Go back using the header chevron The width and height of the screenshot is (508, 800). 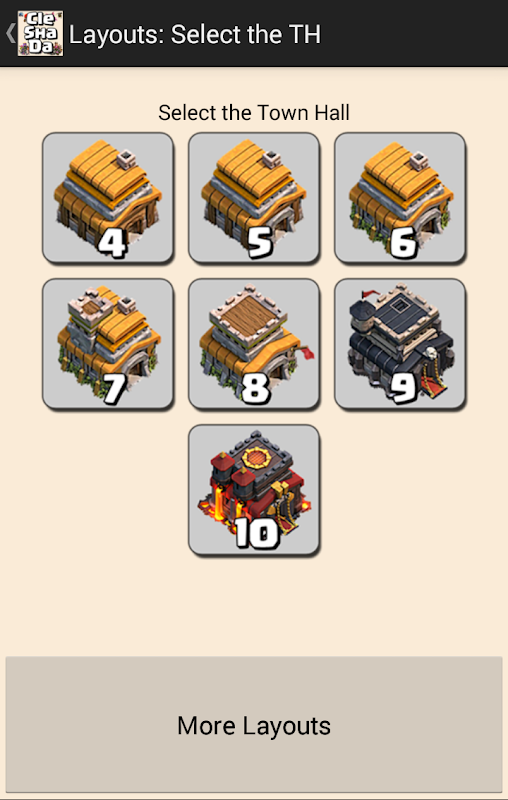(10, 33)
